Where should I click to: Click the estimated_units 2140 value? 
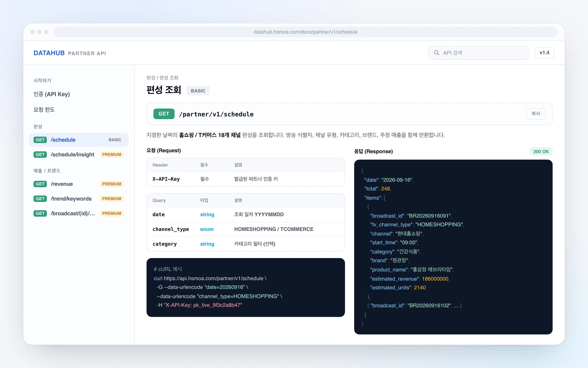420,287
